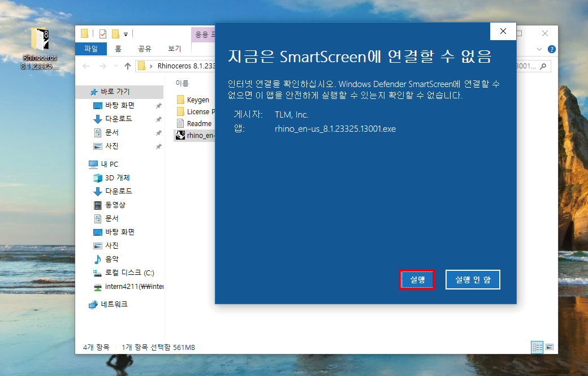
Task: Click the pin icon next to 바탕 화면
Action: (x=159, y=106)
